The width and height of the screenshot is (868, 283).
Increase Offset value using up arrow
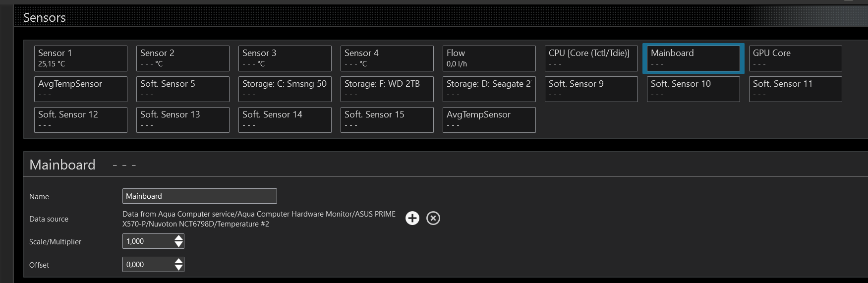(178, 261)
